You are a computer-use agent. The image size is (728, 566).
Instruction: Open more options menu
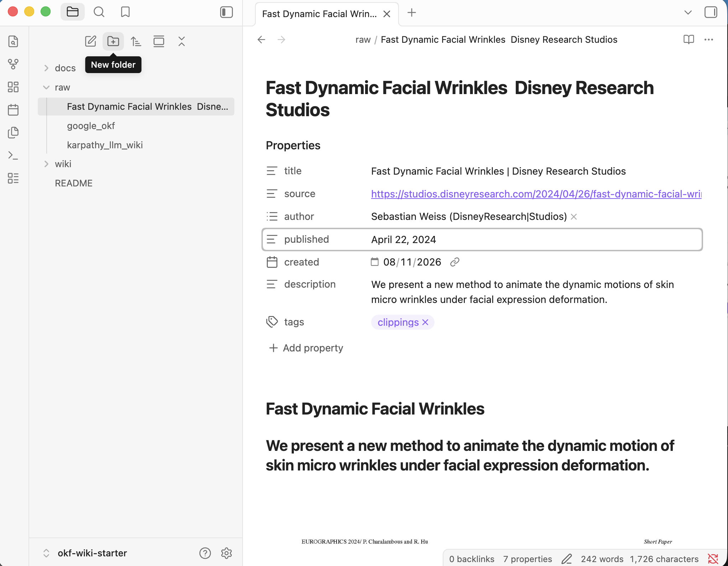709,40
